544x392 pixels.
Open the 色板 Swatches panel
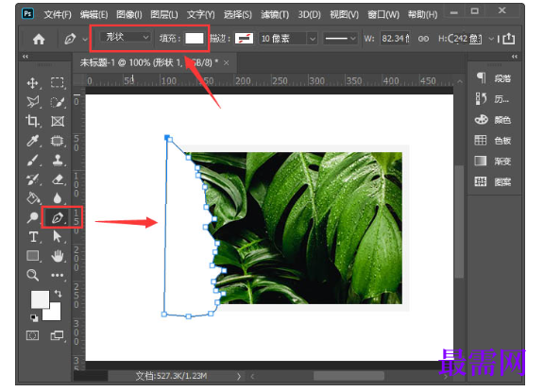[x=493, y=141]
